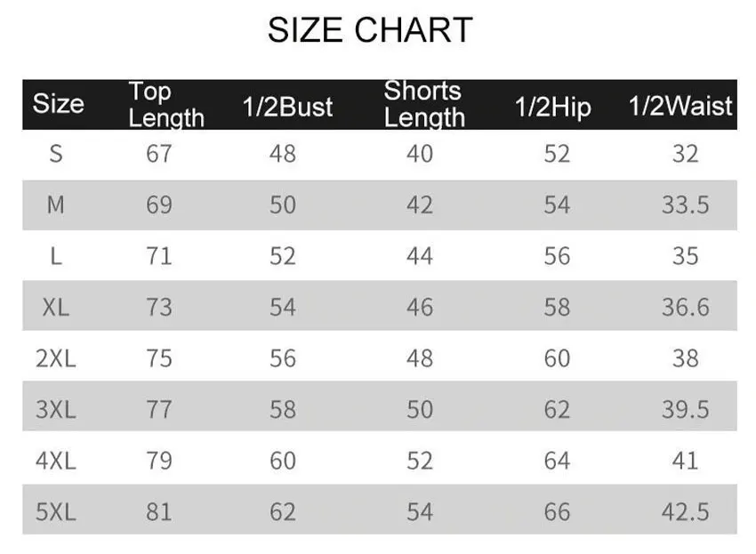
Task: Select the Shorts Length header cell
Action: (x=424, y=104)
